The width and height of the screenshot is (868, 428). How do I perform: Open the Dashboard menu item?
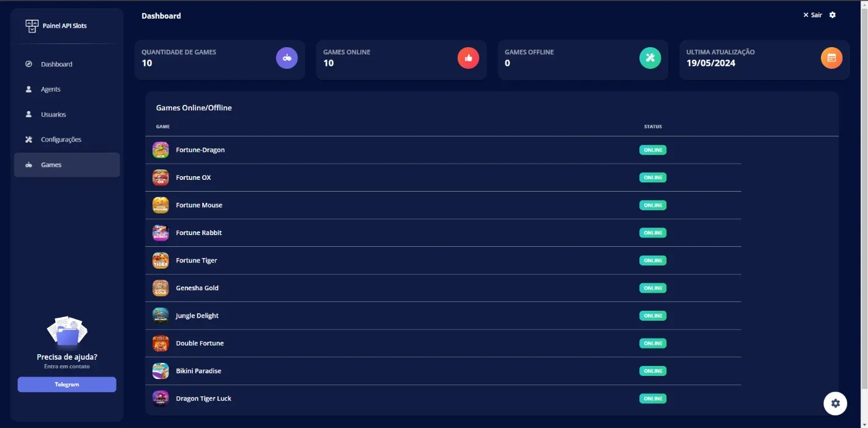67,64
